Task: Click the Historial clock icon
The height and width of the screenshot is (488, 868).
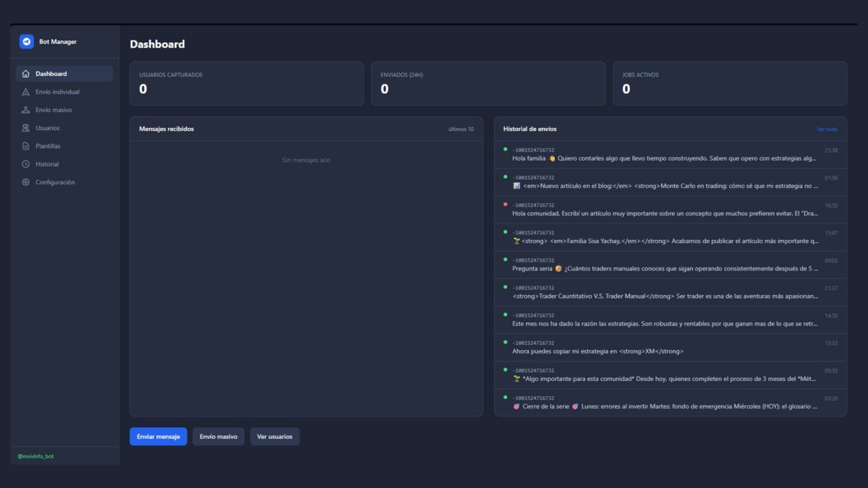Action: click(26, 164)
